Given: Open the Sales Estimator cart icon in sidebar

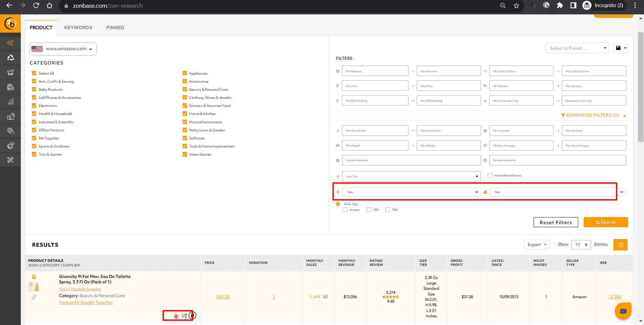Looking at the screenshot, I should pos(10,72).
